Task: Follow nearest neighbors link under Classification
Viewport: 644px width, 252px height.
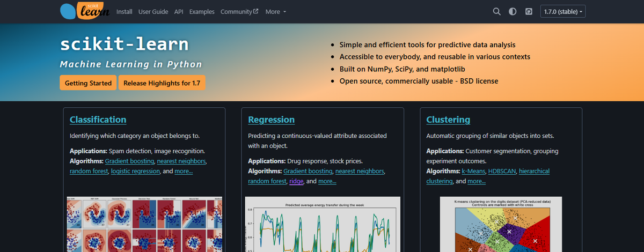Action: pyautogui.click(x=182, y=161)
